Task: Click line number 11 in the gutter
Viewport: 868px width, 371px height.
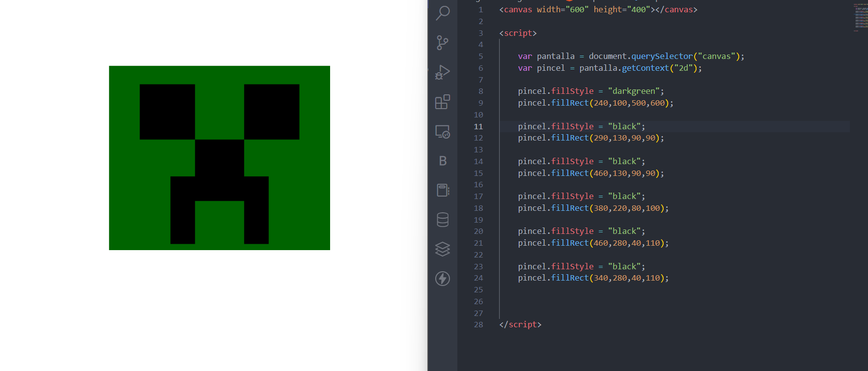Action: pyautogui.click(x=478, y=126)
